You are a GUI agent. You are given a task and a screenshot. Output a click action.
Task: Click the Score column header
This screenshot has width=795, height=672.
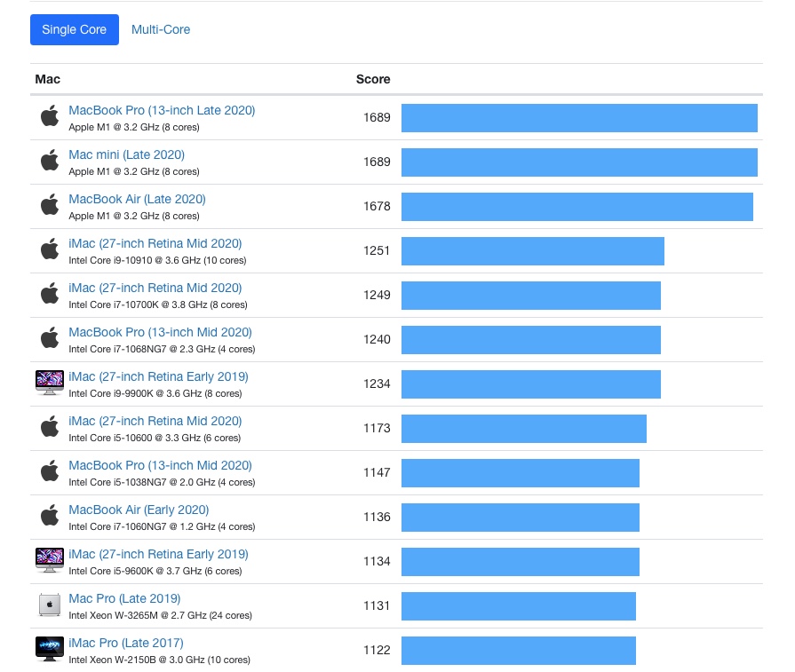pos(373,79)
